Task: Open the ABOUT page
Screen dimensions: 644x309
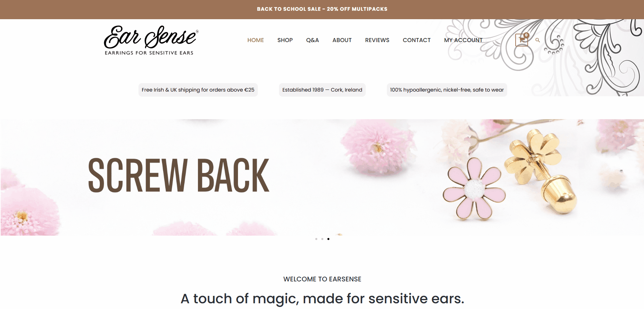Action: [x=342, y=40]
